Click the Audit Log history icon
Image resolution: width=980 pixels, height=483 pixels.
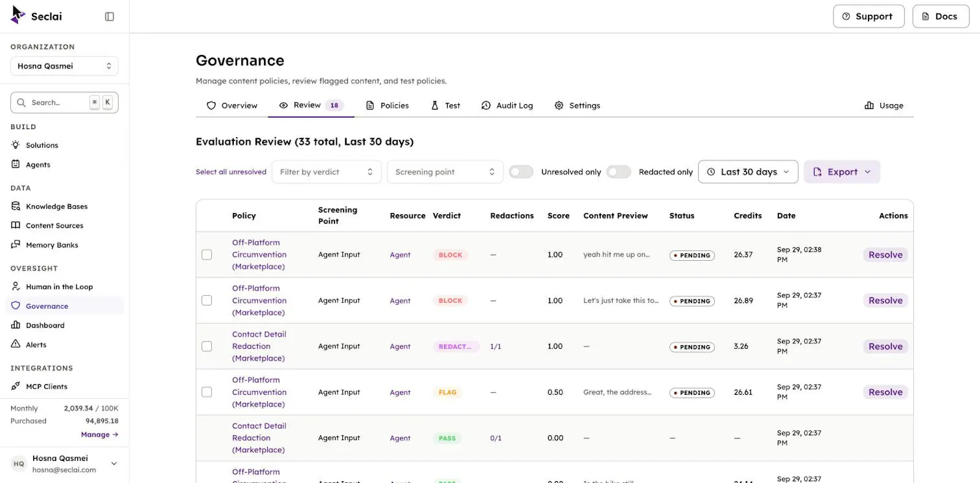pyautogui.click(x=486, y=105)
